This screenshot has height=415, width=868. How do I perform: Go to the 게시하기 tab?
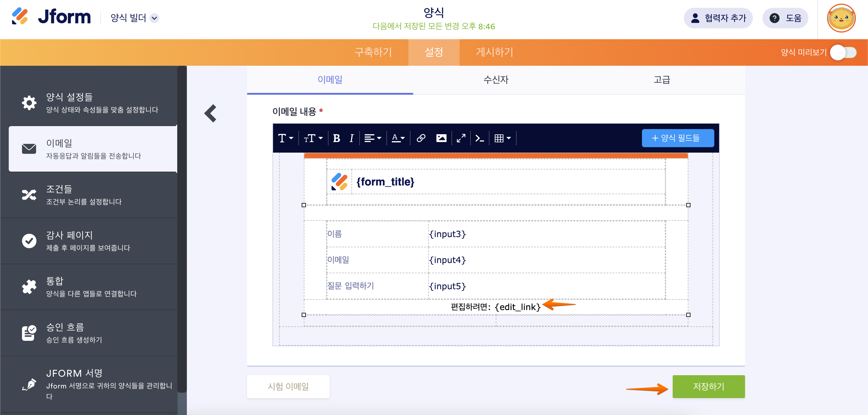[x=494, y=52]
